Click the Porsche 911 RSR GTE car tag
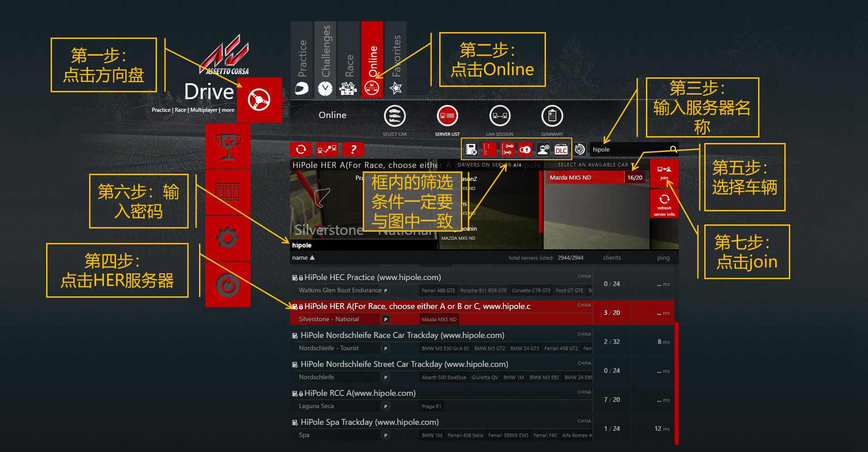868x452 pixels. pos(484,290)
